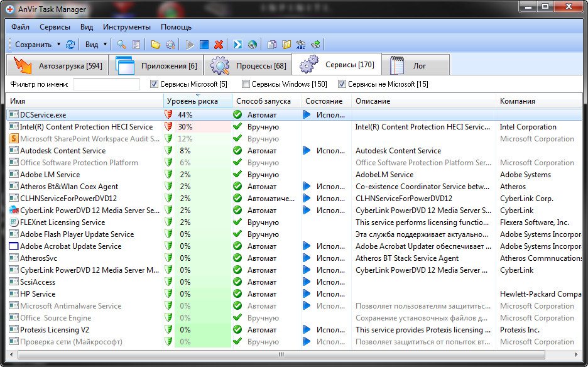Click the Сохранить toolbar button
The image size is (588, 367).
click(x=33, y=45)
